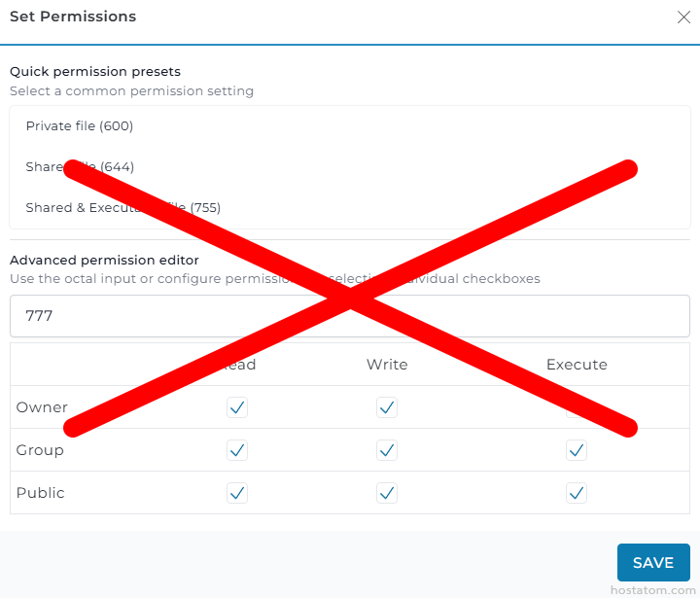
Task: Click the Write column header
Action: [387, 365]
